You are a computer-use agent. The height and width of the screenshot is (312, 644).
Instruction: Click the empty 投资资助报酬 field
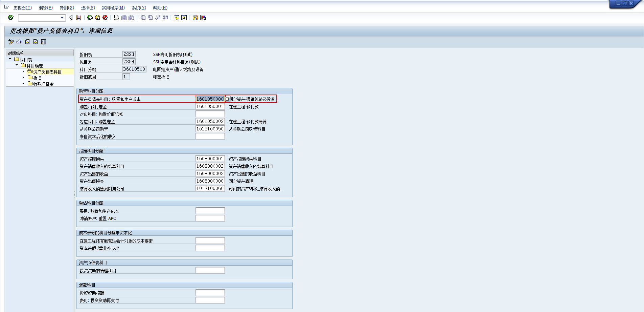[x=210, y=293]
